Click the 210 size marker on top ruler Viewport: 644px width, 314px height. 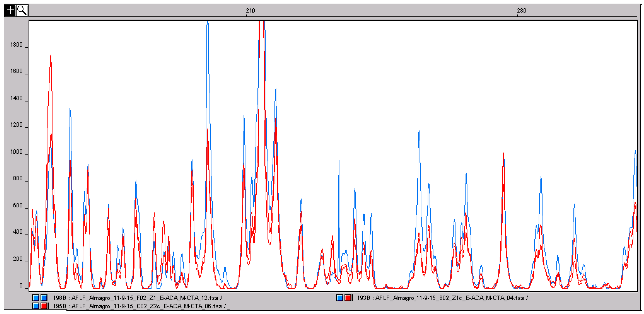click(x=250, y=11)
